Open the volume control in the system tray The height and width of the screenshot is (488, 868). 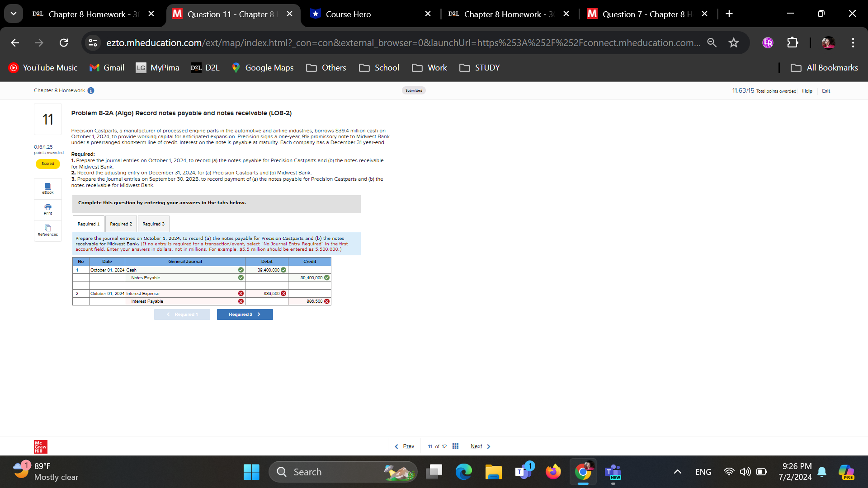click(x=745, y=471)
